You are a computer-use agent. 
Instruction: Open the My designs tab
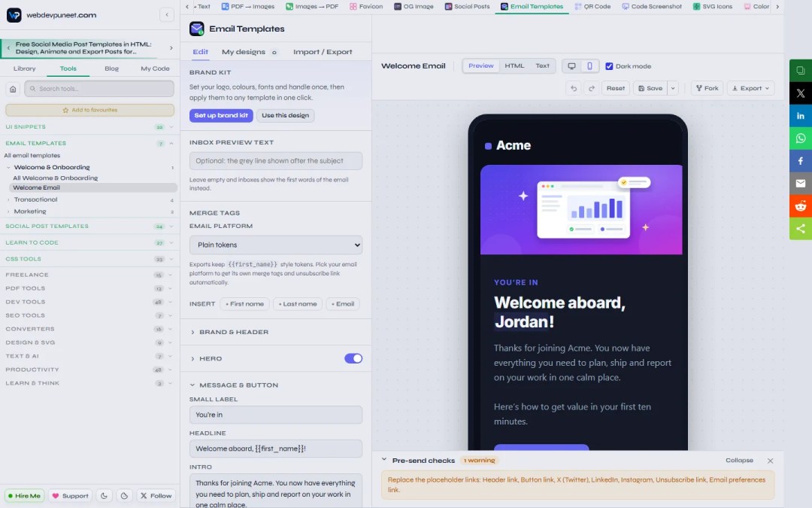(249, 52)
